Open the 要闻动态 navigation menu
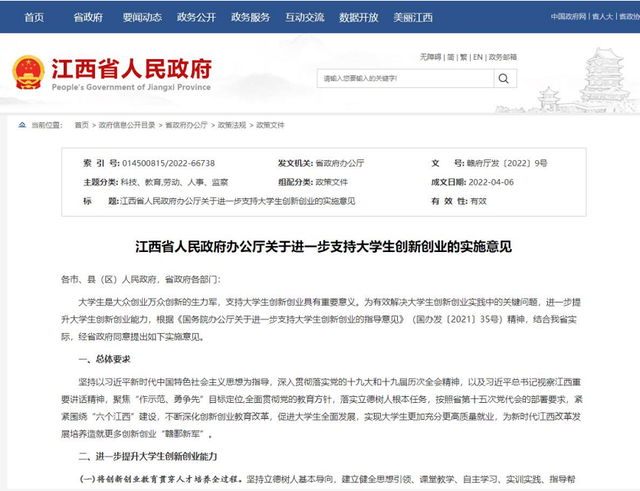Screen dimensions: 640x491 coord(142,17)
